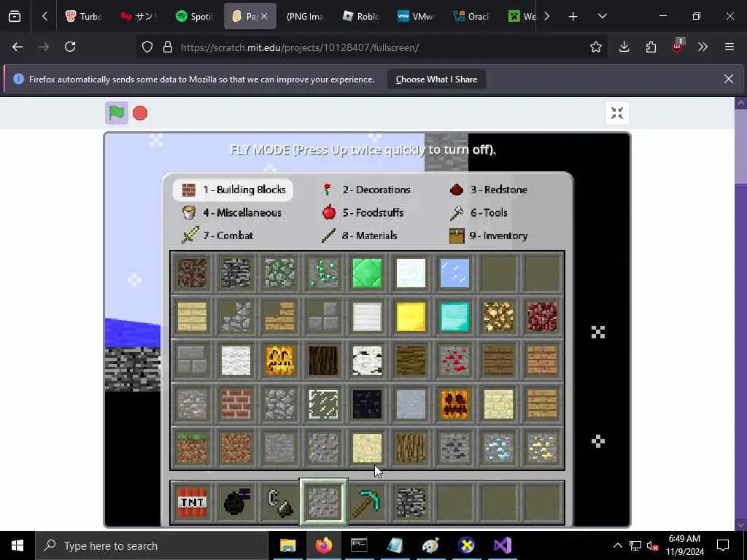Reload the current page
Screen dimensions: 747x560
pos(70,47)
